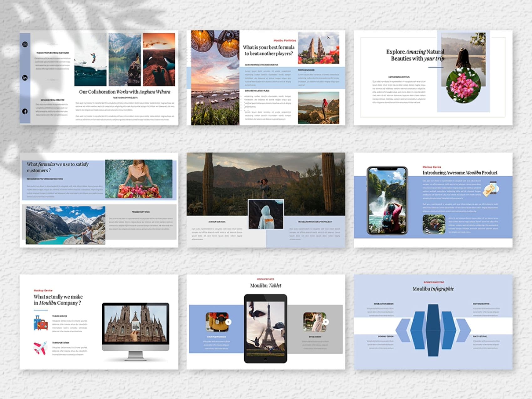Viewport: 532px width, 399px height.
Task: Click the round button on Creative Program image
Action: [228, 322]
